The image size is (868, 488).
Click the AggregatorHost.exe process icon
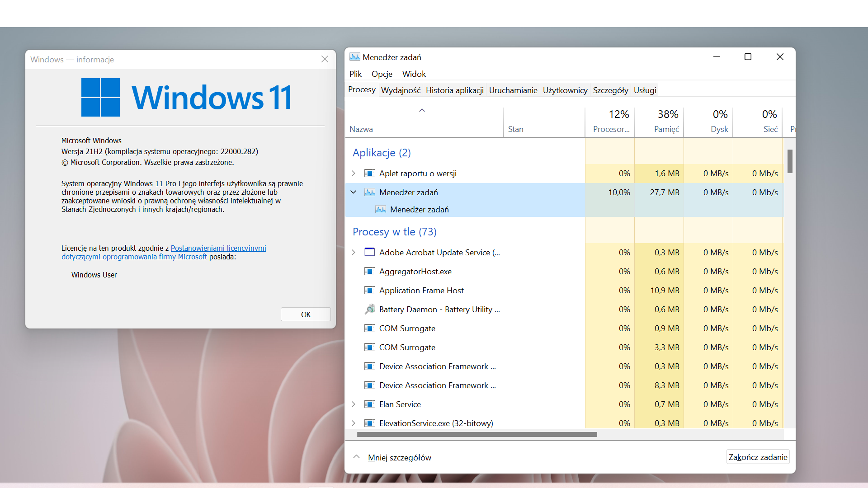coord(370,272)
